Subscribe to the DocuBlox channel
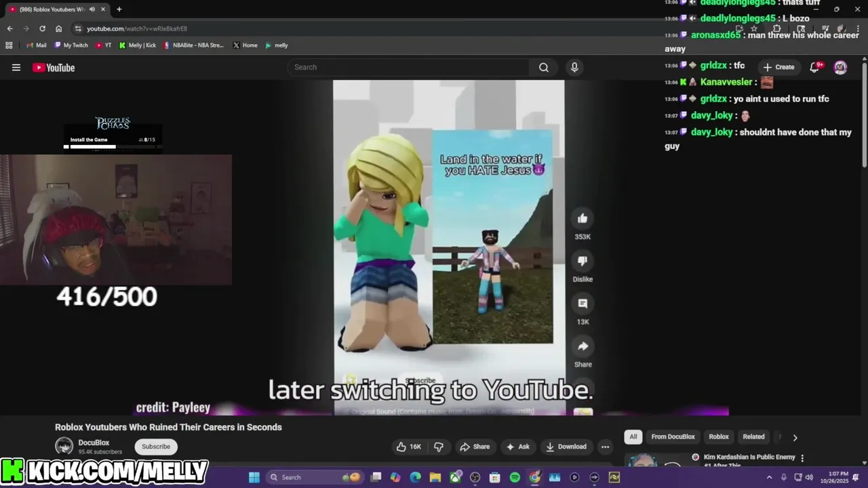Screen dimensions: 868x488 pyautogui.click(x=156, y=447)
